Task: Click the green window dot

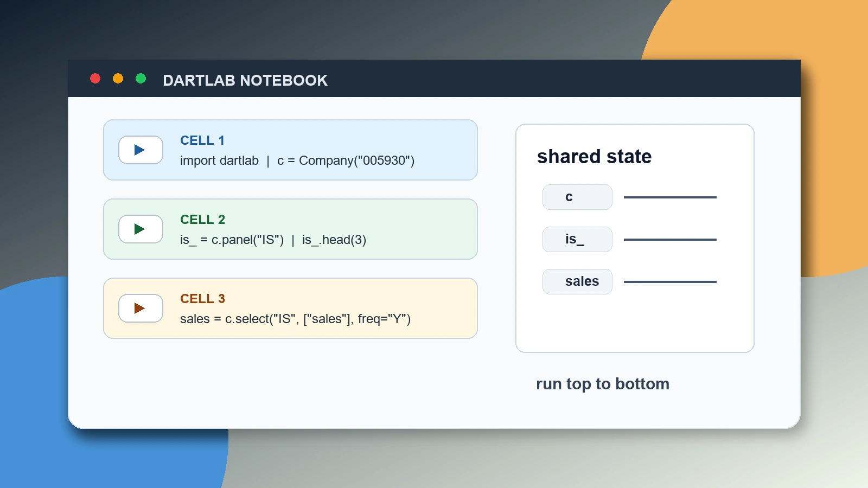Action: 141,79
